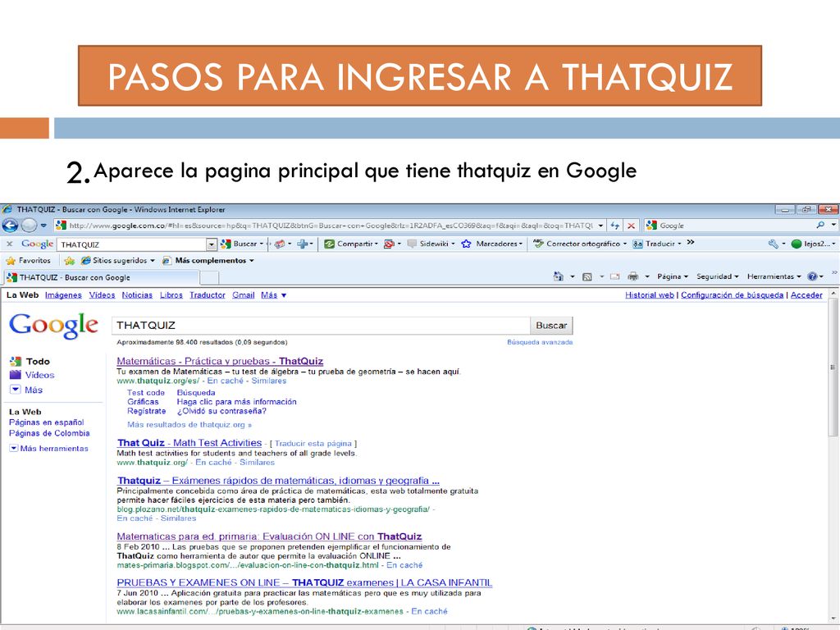This screenshot has height=630, width=840.
Task: Open Búsqueda avanzada link
Action: point(540,342)
